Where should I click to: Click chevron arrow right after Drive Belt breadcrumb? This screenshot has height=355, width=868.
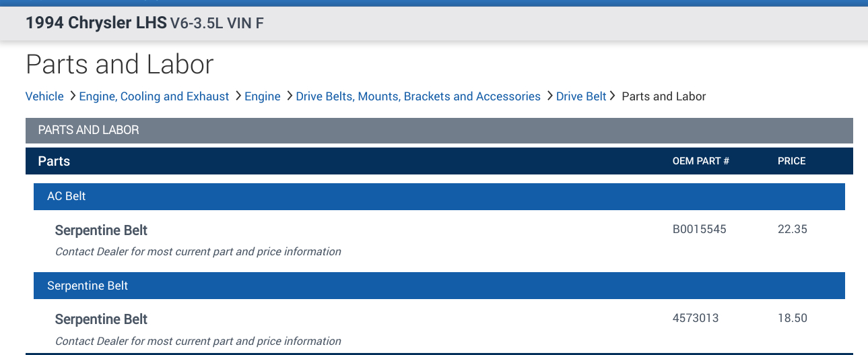tap(613, 96)
